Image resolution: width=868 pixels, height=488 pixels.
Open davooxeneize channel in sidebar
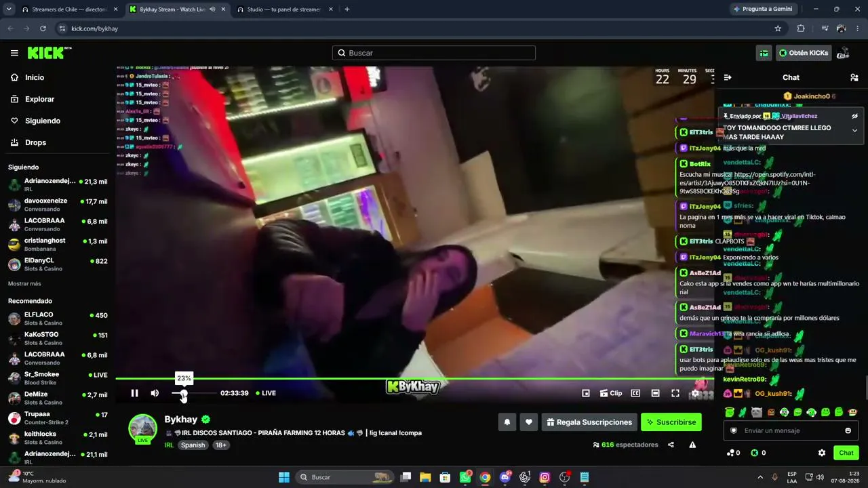point(58,205)
